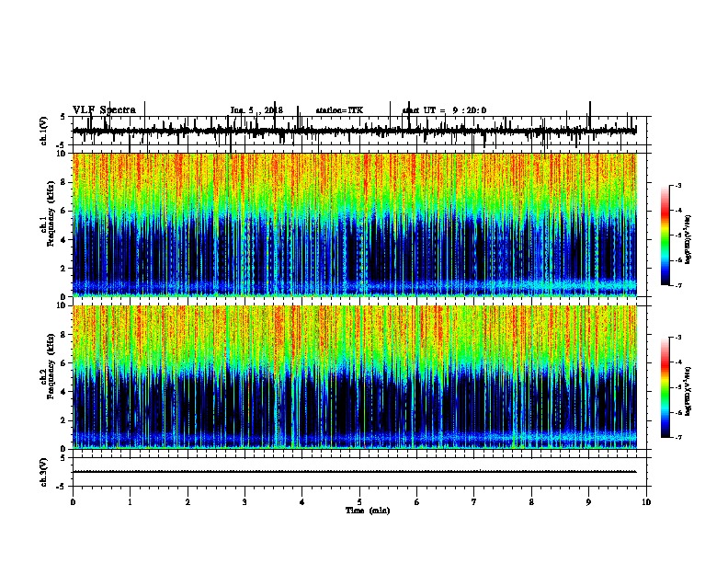Click the -7 tick on ch.2 color scale

pos(678,437)
